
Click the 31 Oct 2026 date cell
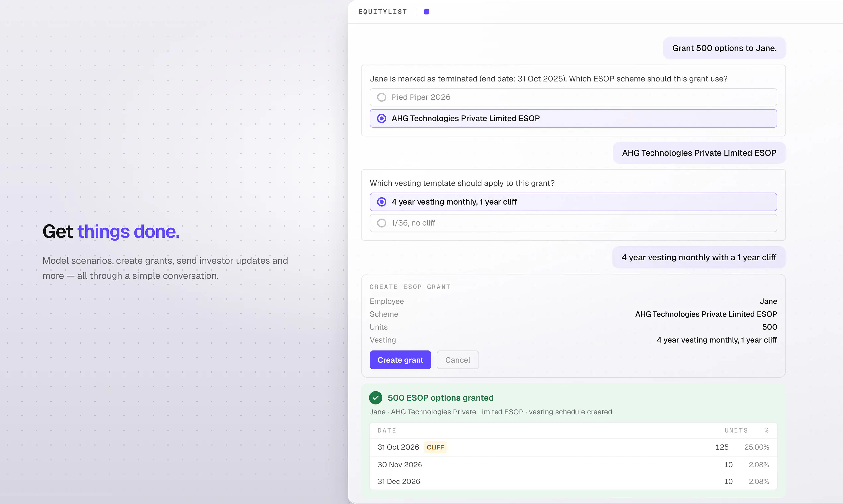[x=398, y=447]
